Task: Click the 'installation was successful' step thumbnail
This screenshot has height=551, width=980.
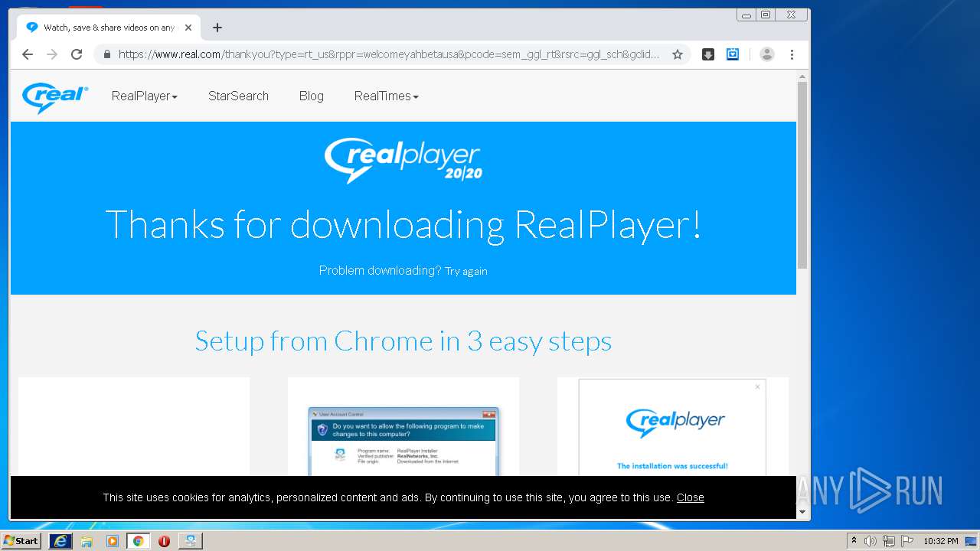Action: (x=672, y=427)
